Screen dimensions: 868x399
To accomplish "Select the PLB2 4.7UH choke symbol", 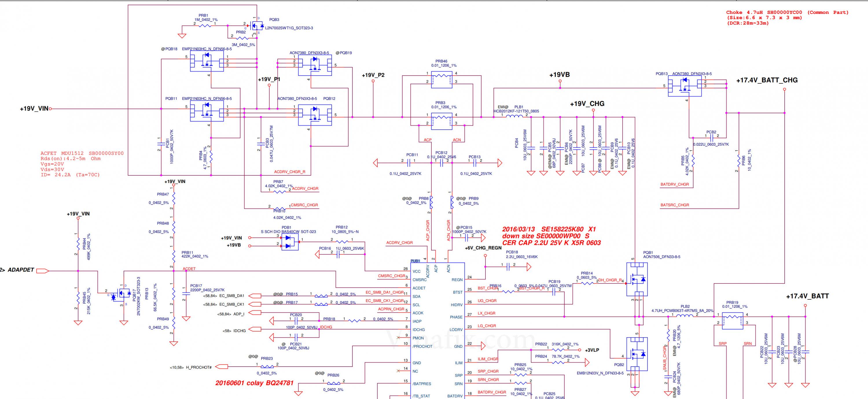I will (685, 316).
